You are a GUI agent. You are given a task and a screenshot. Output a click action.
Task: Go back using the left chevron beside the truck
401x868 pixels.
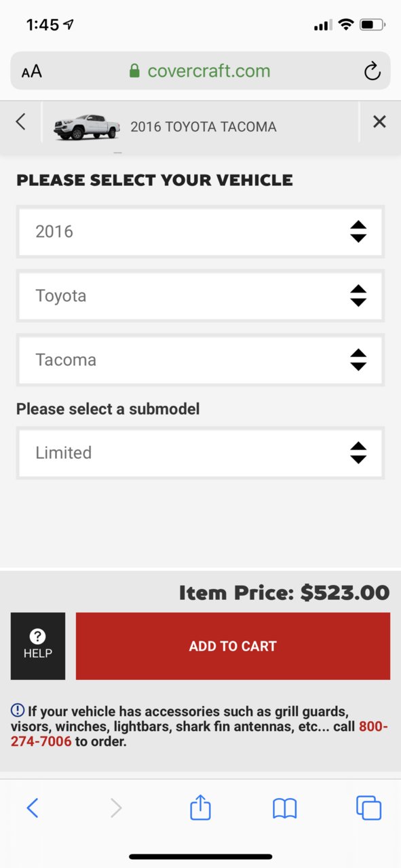[20, 122]
